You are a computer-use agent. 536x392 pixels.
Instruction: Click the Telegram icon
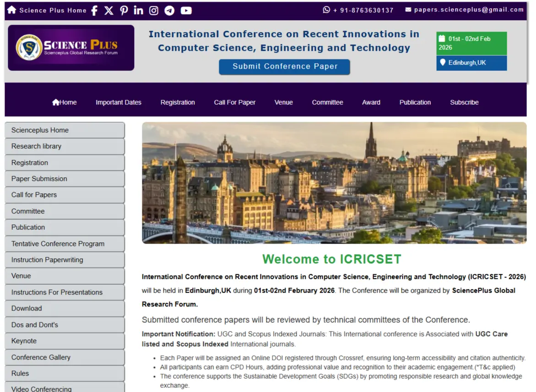[x=169, y=10]
